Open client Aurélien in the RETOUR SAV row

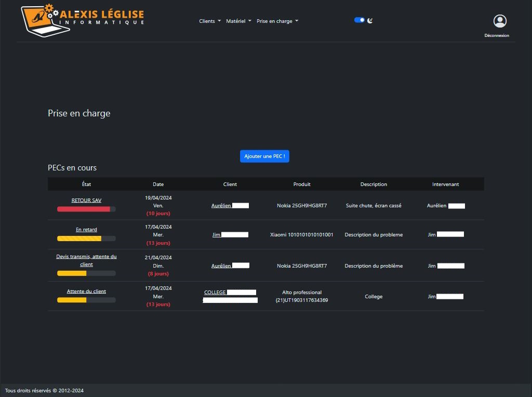click(x=221, y=206)
